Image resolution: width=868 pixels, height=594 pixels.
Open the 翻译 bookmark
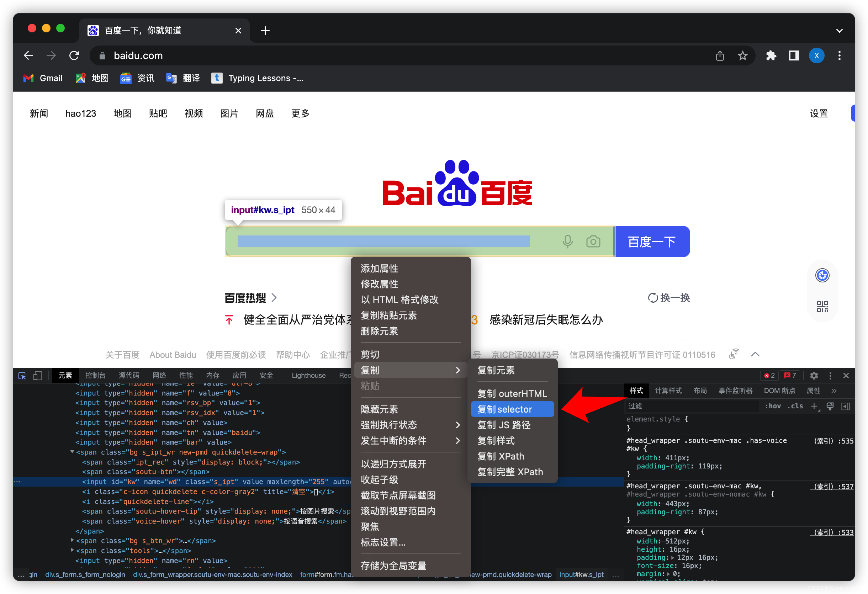pyautogui.click(x=182, y=78)
